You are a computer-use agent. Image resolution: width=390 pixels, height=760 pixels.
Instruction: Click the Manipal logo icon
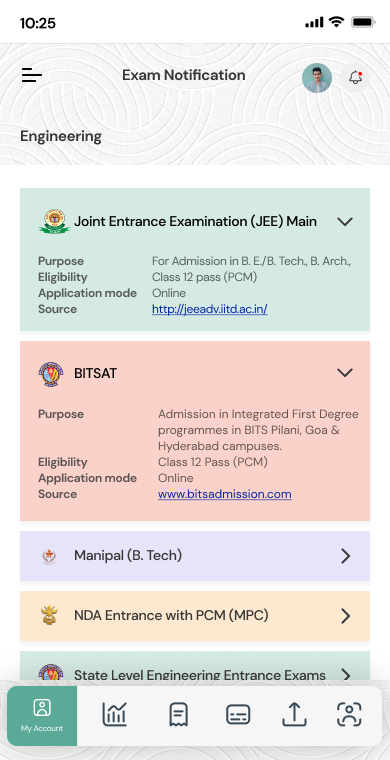[49, 556]
